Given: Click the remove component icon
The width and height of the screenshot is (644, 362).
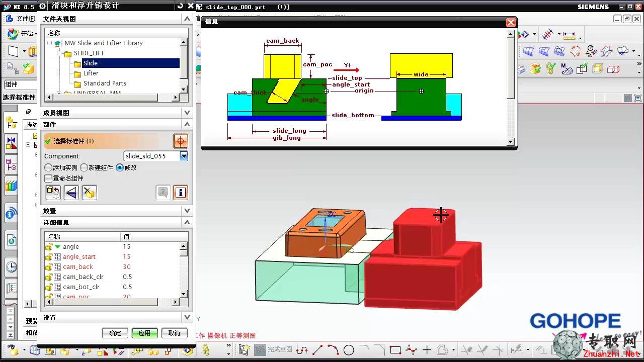Looking at the screenshot, I should click(x=89, y=192).
